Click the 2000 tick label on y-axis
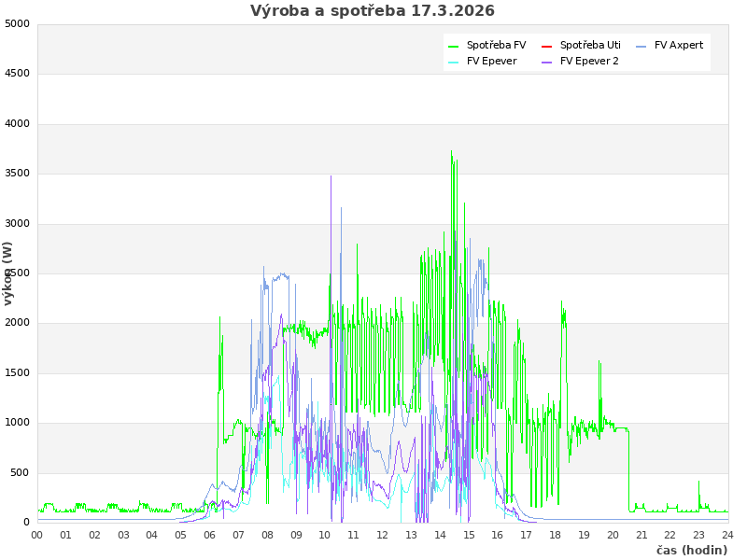 point(17,323)
